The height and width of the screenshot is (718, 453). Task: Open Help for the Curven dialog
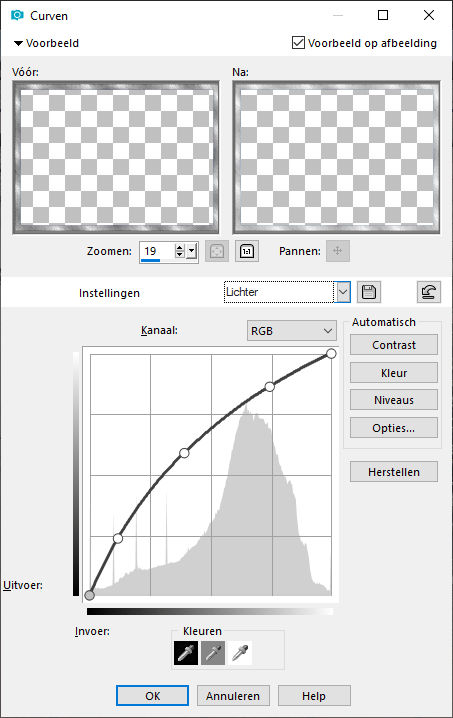pyautogui.click(x=314, y=696)
